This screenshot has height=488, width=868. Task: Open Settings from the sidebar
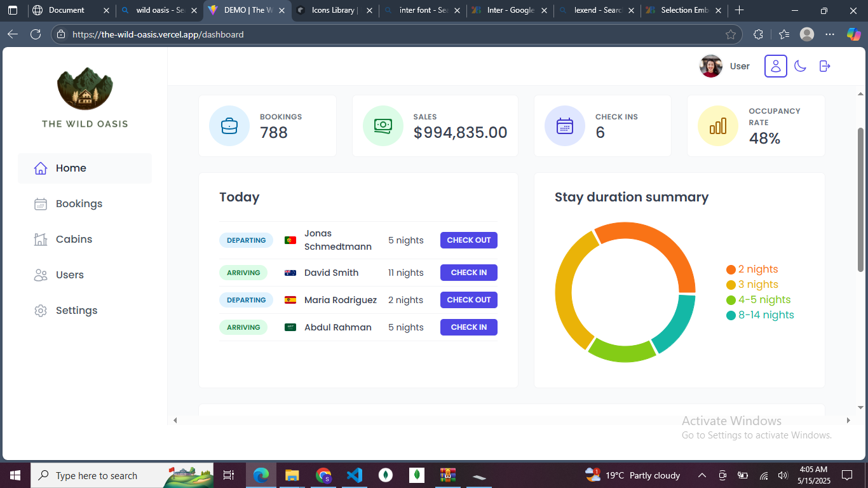tap(76, 311)
